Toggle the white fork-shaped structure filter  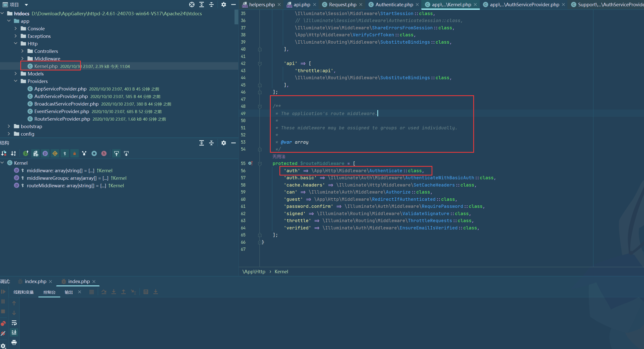click(84, 153)
